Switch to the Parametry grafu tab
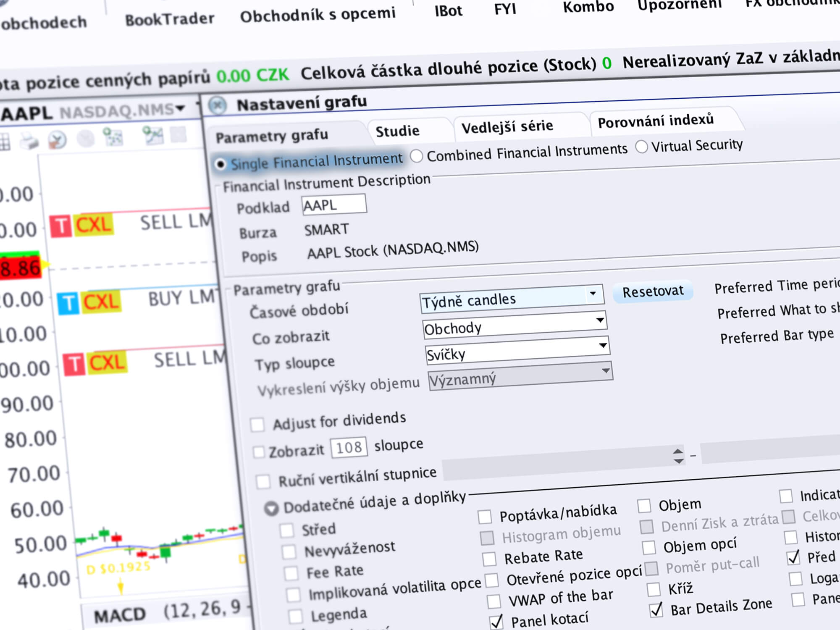The image size is (840, 630). point(272,136)
